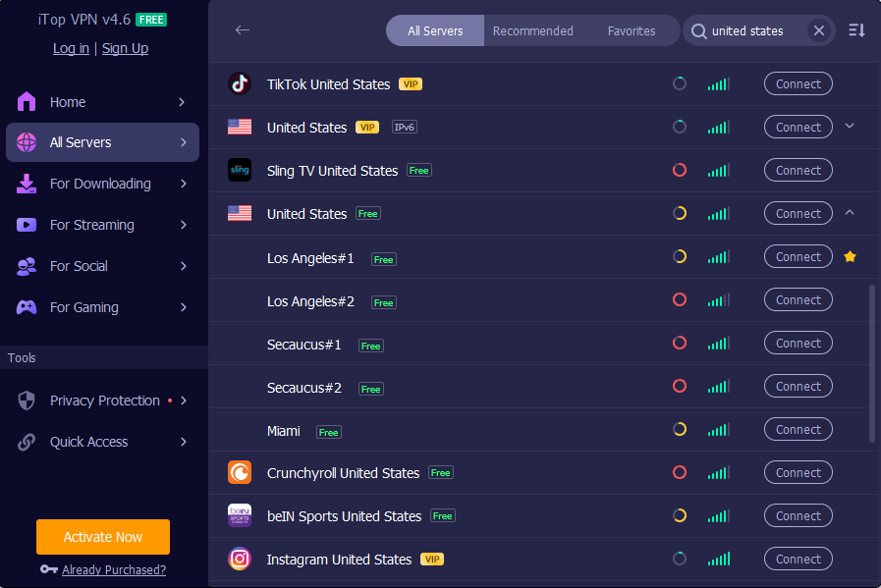
Task: Open the server sort order icon
Action: (x=856, y=30)
